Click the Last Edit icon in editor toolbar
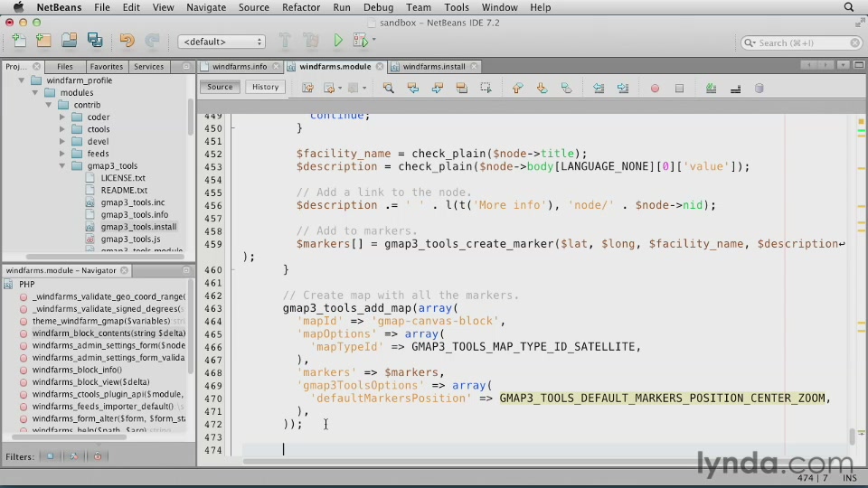The height and width of the screenshot is (488, 868). point(307,88)
